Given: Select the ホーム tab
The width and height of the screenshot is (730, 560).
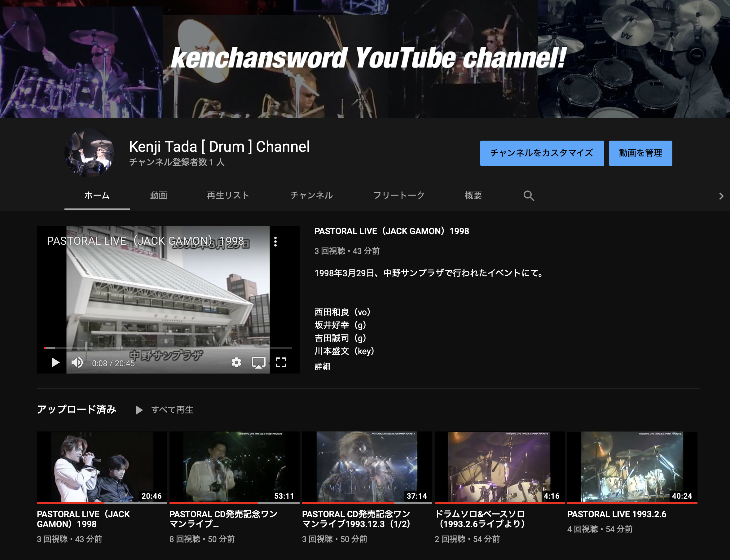Looking at the screenshot, I should click(x=97, y=196).
